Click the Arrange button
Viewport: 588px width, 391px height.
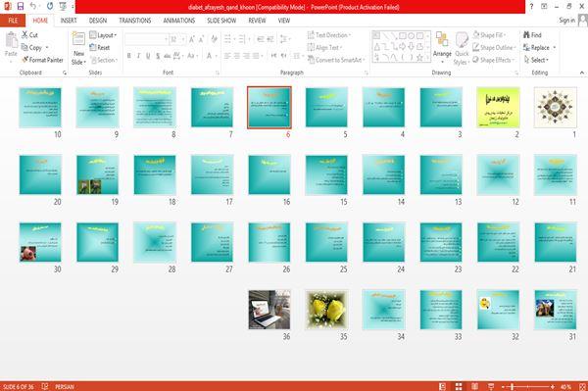tap(442, 47)
